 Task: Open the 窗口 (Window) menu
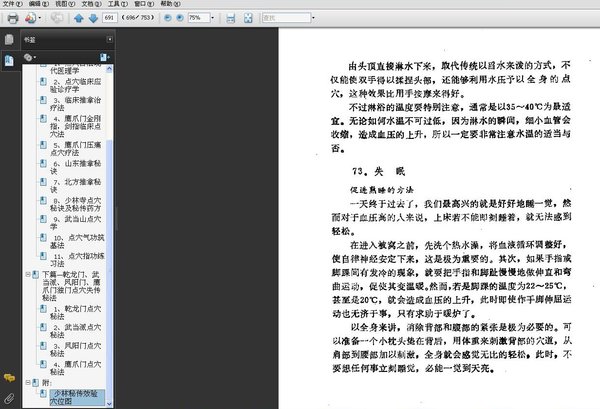(144, 4)
